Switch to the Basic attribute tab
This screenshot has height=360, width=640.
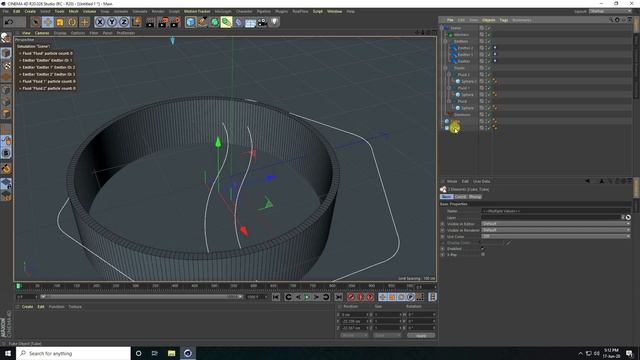click(447, 197)
